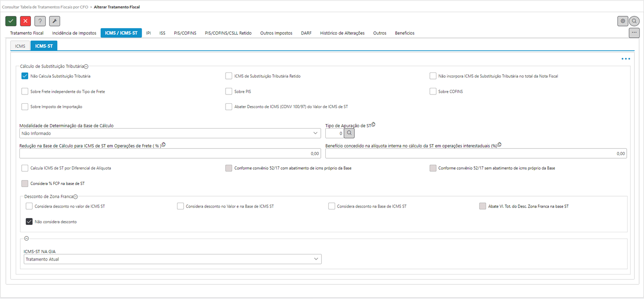Enable ICMS de Substituição Tributária Retido checkbox
This screenshot has height=299, width=644.
(229, 76)
